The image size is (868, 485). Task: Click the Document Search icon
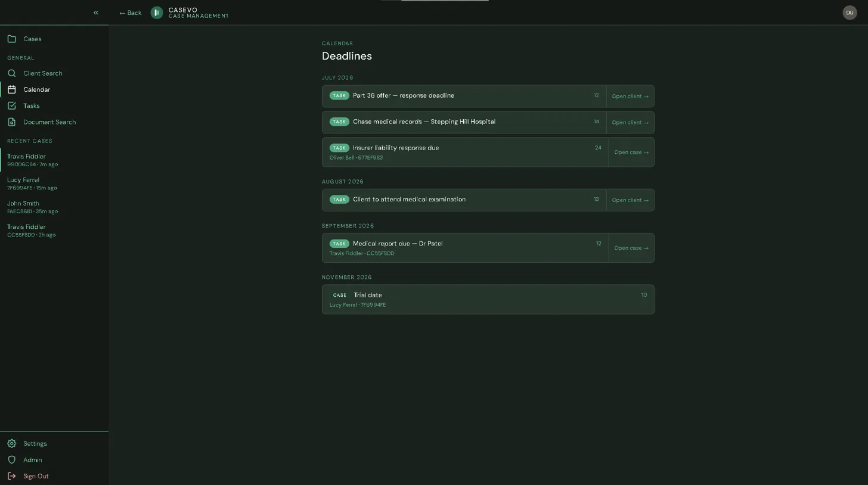pos(11,122)
